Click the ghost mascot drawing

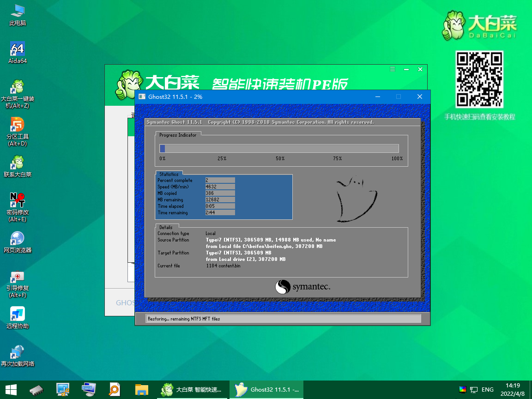pyautogui.click(x=356, y=199)
